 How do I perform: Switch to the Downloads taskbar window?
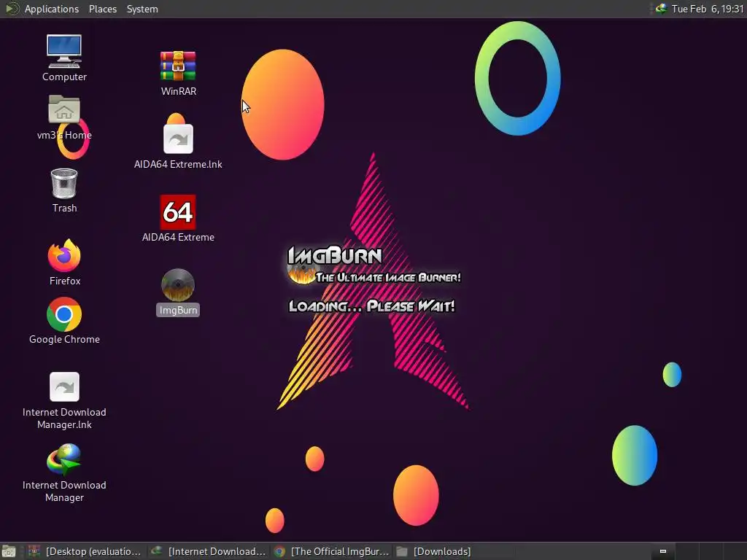[x=454, y=551]
